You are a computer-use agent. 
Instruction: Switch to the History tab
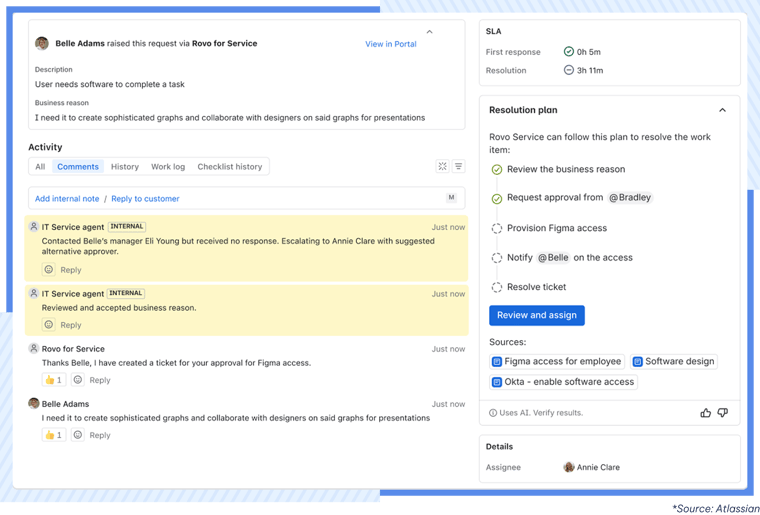125,167
